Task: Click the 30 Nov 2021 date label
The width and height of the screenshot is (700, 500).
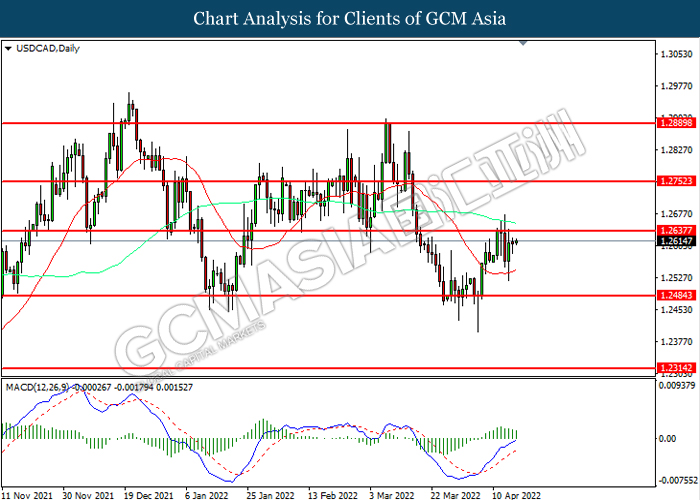Action: (88, 495)
